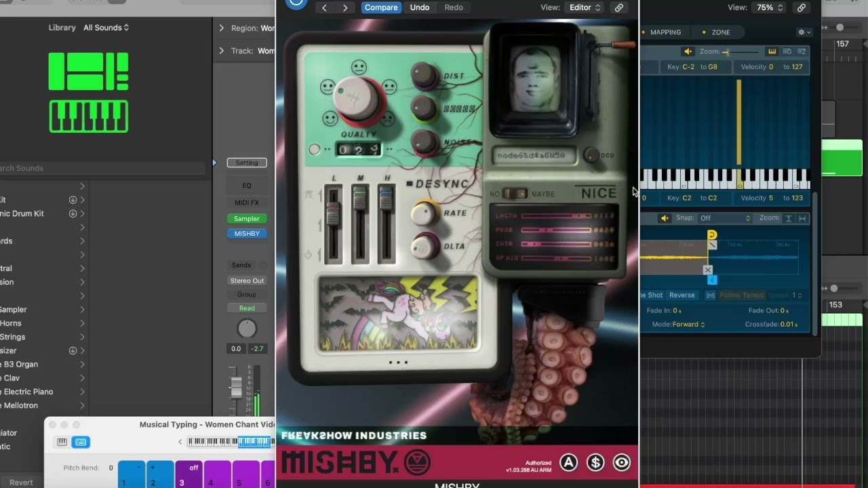Go to next plugin preset arrow

[x=345, y=7]
